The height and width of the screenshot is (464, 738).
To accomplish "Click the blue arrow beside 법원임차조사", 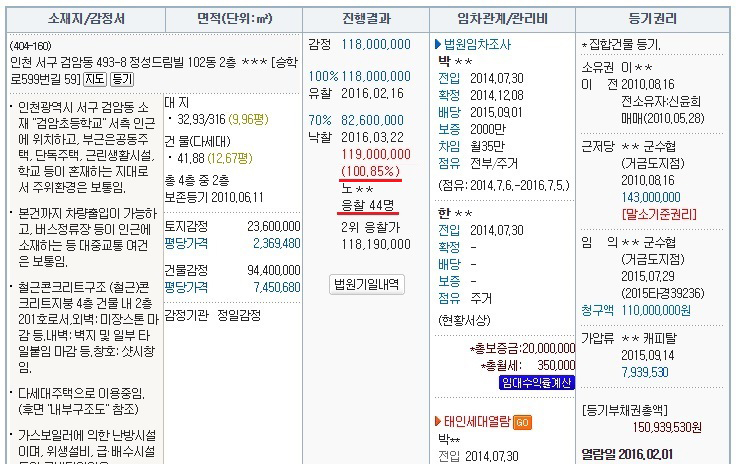I will [x=438, y=44].
